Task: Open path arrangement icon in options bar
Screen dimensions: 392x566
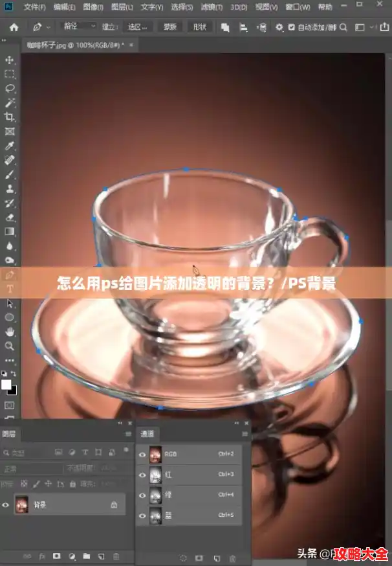Action: pos(261,27)
